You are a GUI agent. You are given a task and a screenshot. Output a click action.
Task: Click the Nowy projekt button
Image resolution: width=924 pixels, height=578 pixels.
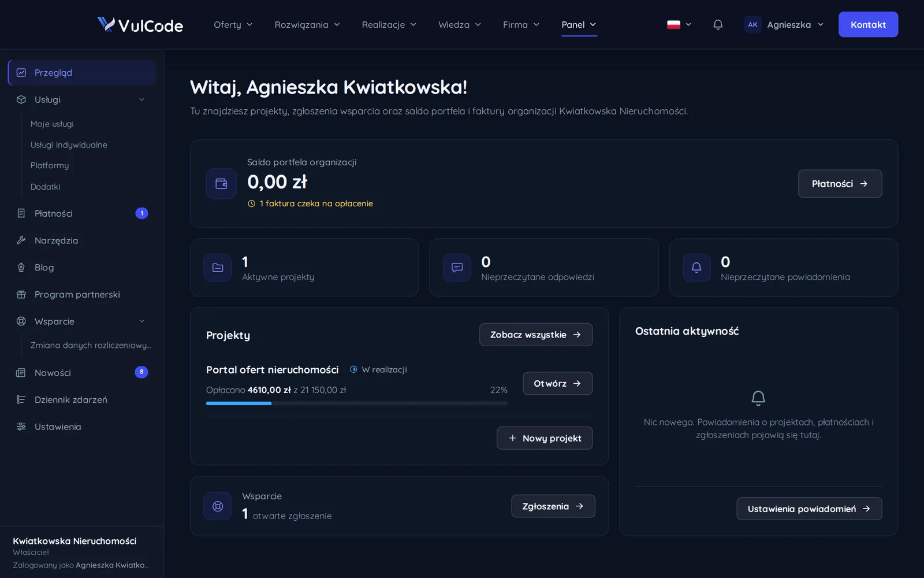pyautogui.click(x=545, y=438)
